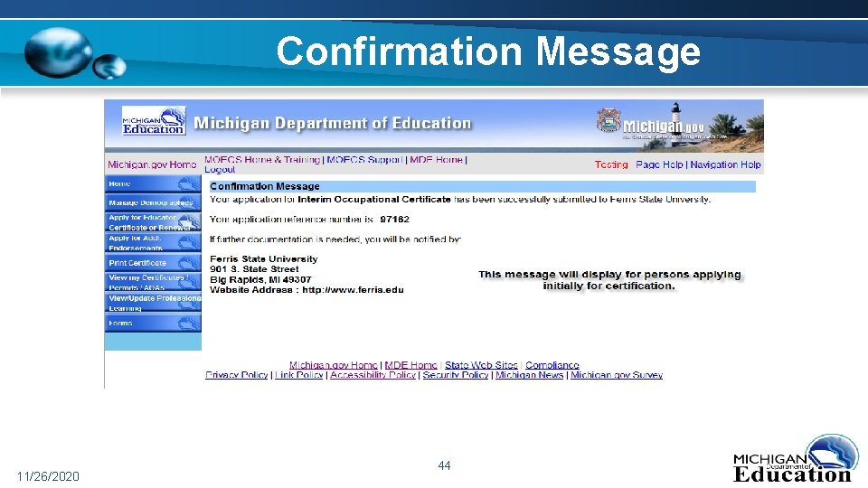Open the footer MDE Home link
Screen dimensions: 868x488
point(410,364)
